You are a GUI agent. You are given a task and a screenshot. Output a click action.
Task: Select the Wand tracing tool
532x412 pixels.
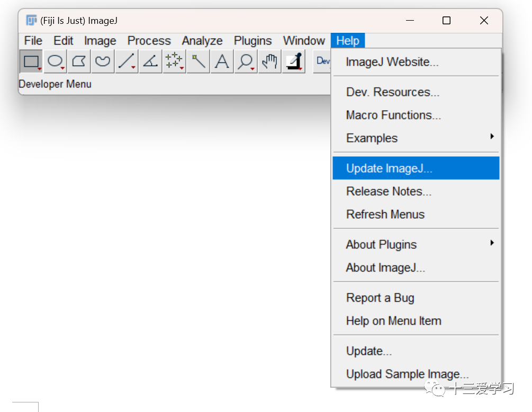pyautogui.click(x=198, y=61)
